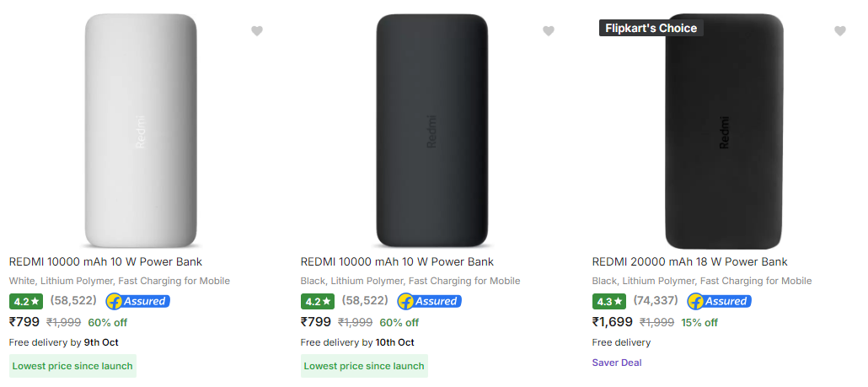Open white REDMI 10000 mAh product image
This screenshot has height=387, width=868.
click(x=141, y=131)
